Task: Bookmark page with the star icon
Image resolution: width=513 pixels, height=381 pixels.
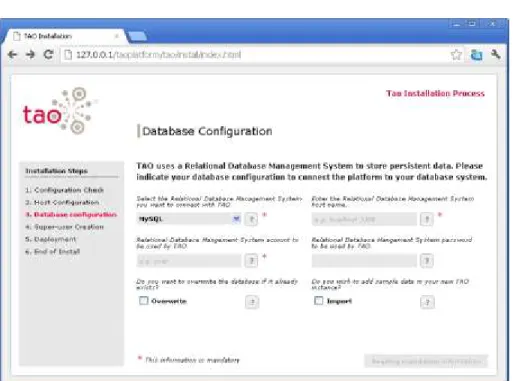Action: coord(456,55)
